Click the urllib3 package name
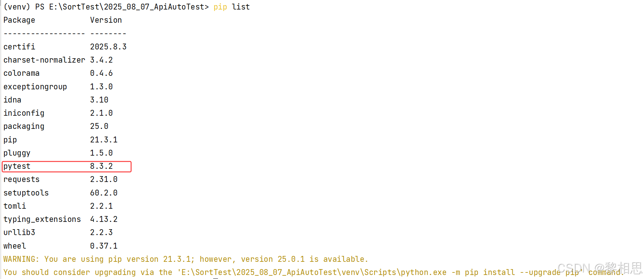Image resolution: width=644 pixels, height=279 pixels. [x=19, y=232]
